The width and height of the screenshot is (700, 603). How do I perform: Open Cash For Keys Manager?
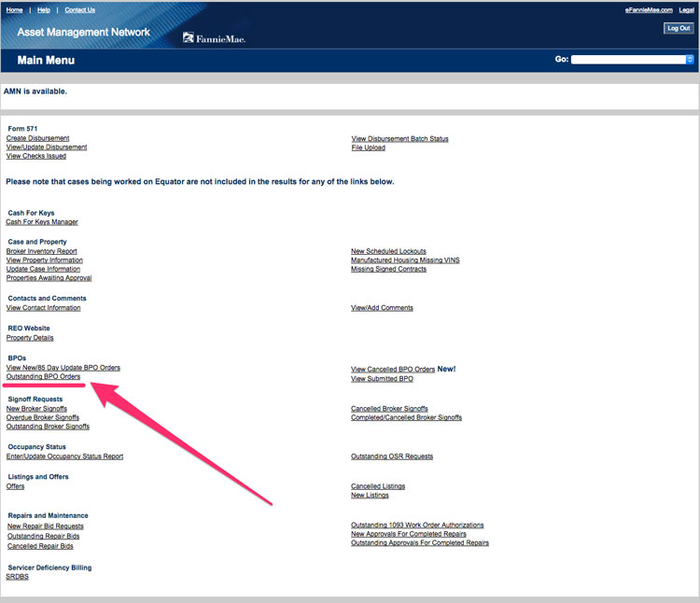click(41, 222)
